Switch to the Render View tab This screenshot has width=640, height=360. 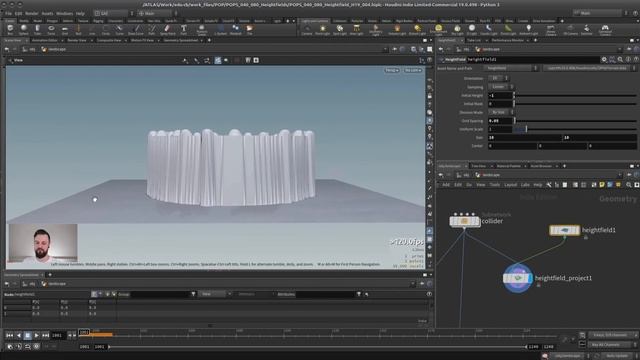coord(77,40)
